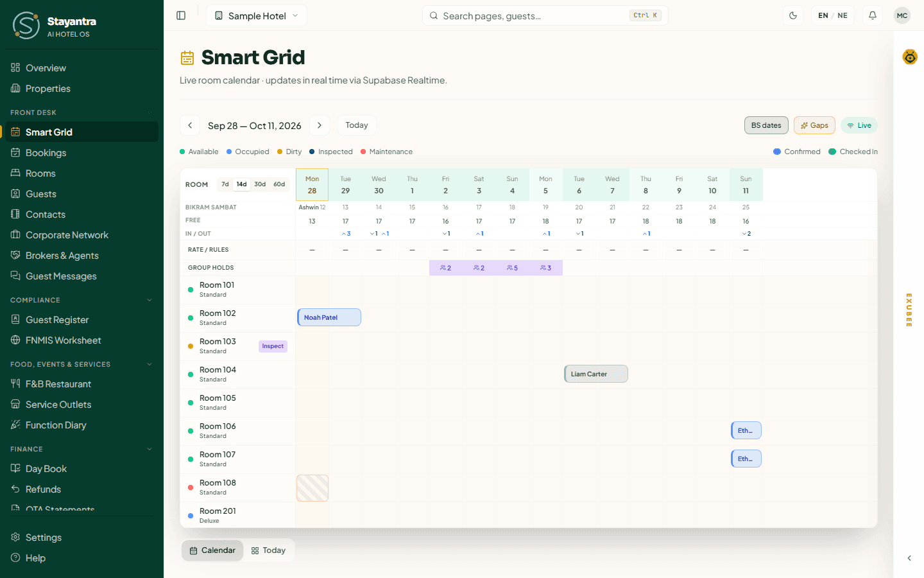
Task: Click the Room 108 maintenance block
Action: [x=312, y=488]
